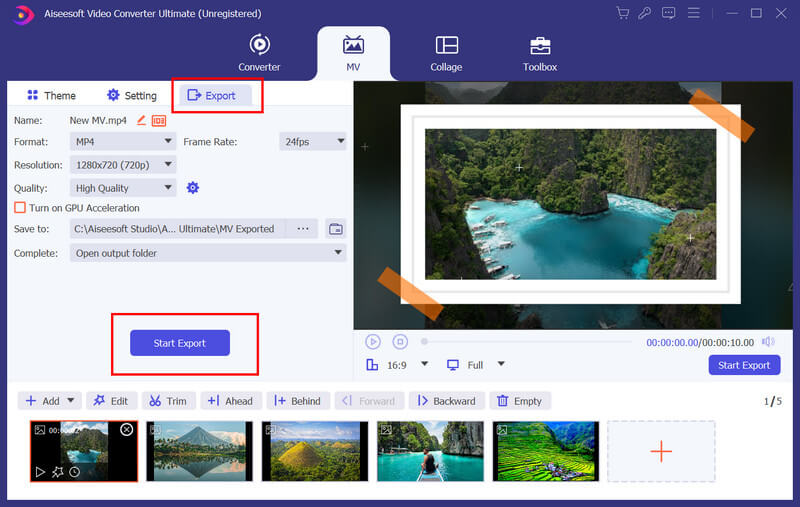Enable Turn on GPU Acceleration checkbox
This screenshot has width=800, height=507.
20,208
